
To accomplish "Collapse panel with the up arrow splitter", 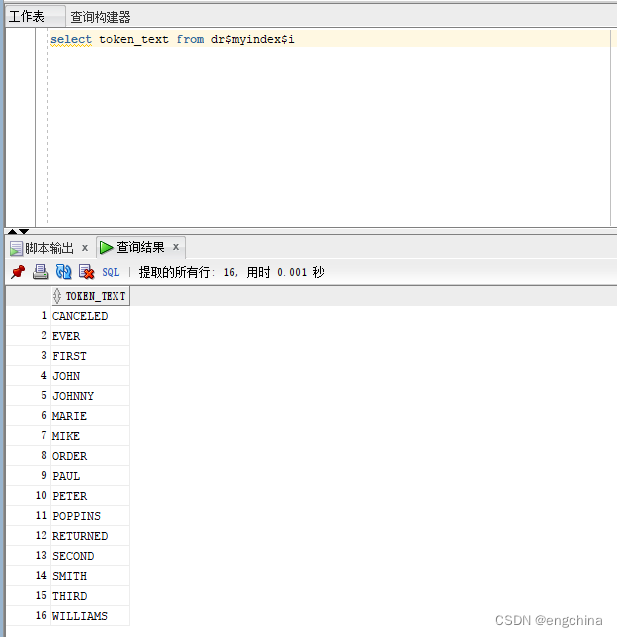I will click(13, 232).
